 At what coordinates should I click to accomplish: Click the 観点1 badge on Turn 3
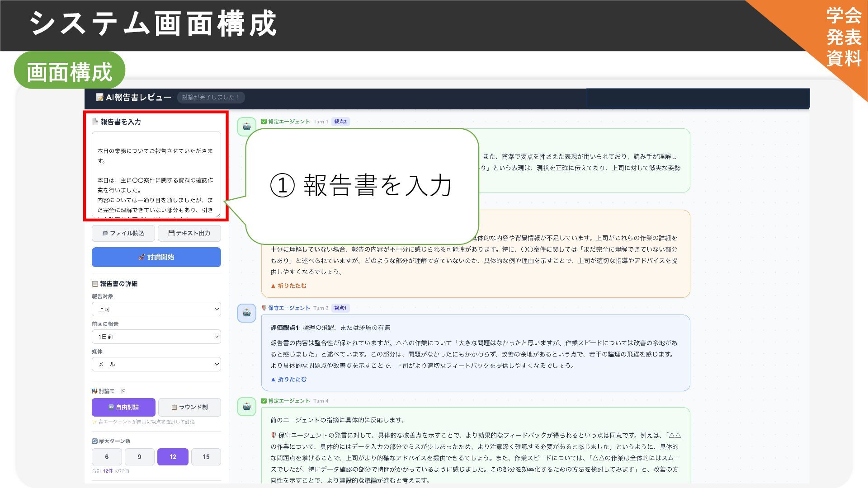(340, 308)
